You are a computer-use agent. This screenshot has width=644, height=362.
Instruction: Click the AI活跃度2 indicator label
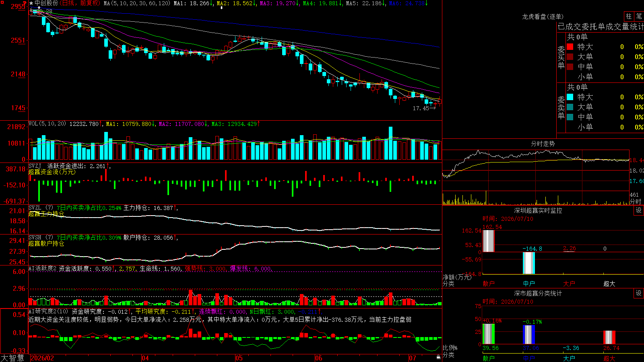pos(43,268)
